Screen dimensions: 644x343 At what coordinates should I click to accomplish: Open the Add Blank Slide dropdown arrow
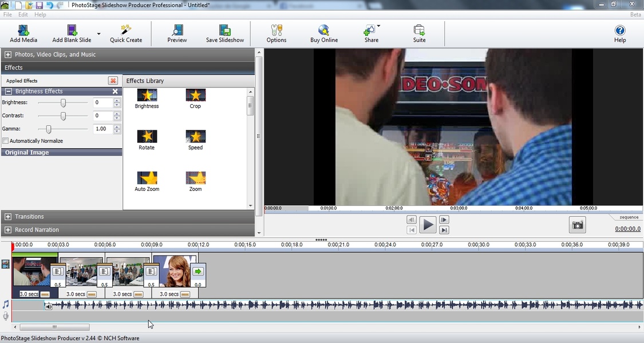tap(98, 34)
